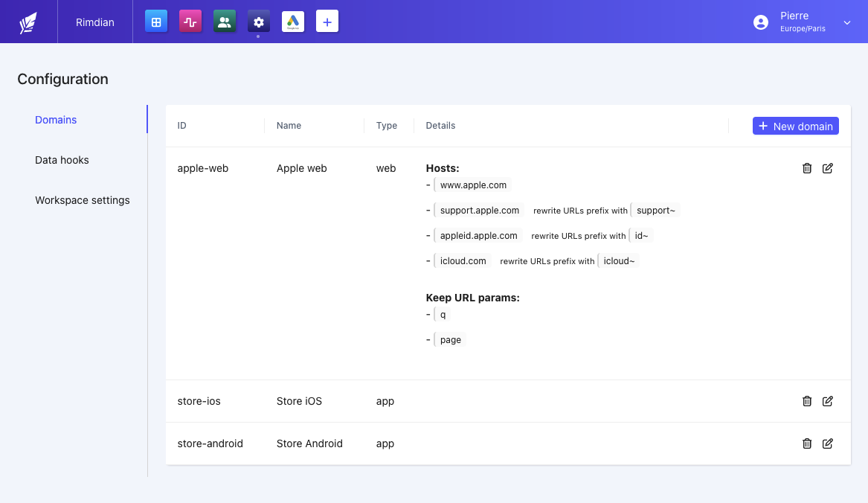Click the settings gear app icon

[258, 22]
